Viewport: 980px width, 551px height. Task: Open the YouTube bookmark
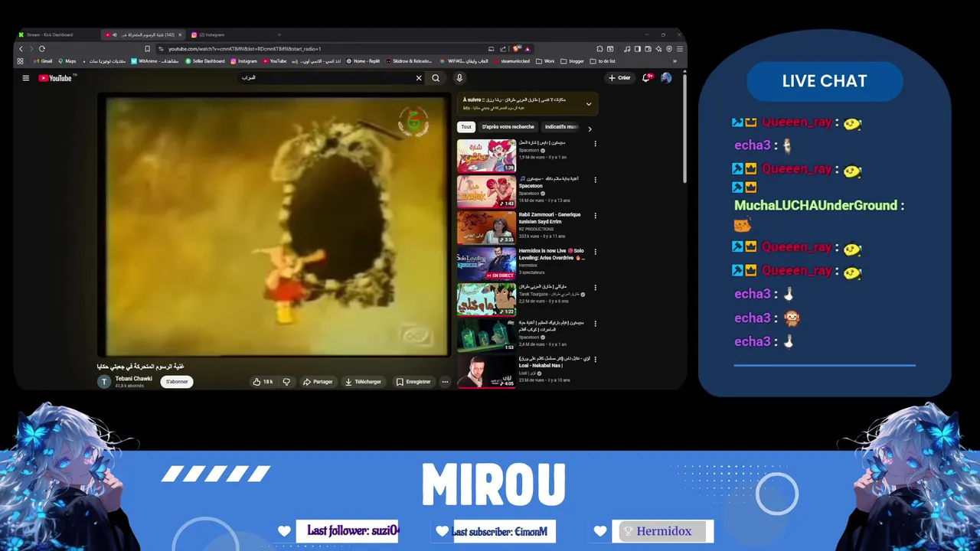coord(275,61)
